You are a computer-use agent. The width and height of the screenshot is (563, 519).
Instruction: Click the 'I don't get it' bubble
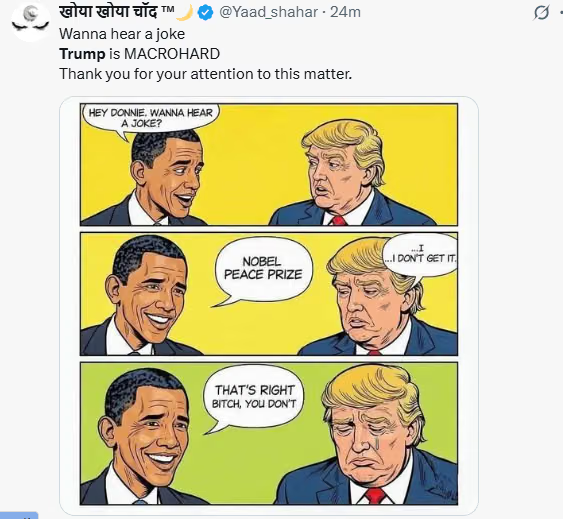point(420,254)
